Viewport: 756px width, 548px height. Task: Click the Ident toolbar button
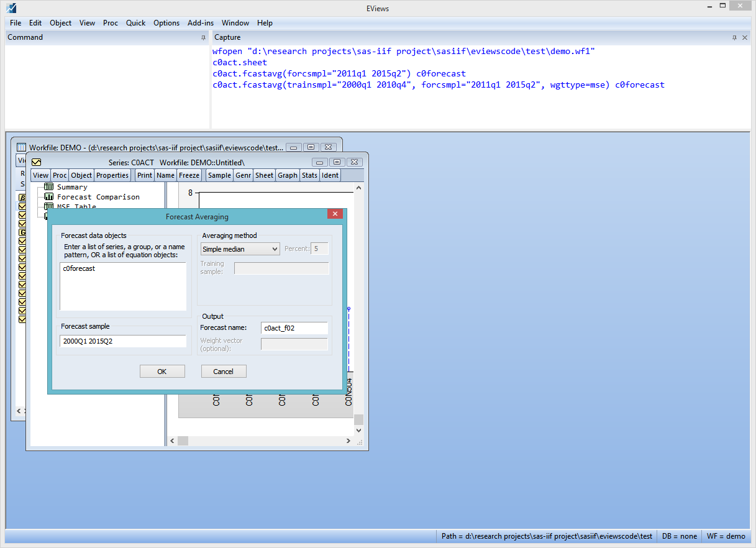point(330,175)
